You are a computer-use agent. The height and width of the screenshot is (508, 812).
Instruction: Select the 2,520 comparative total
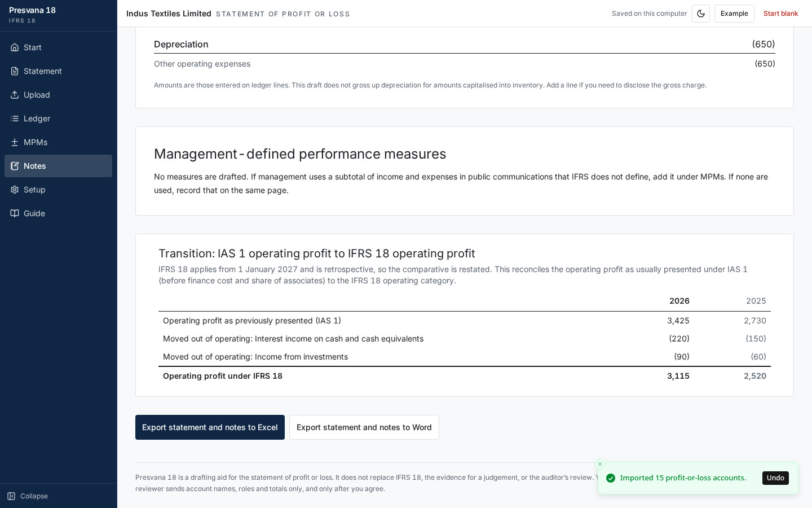(755, 376)
